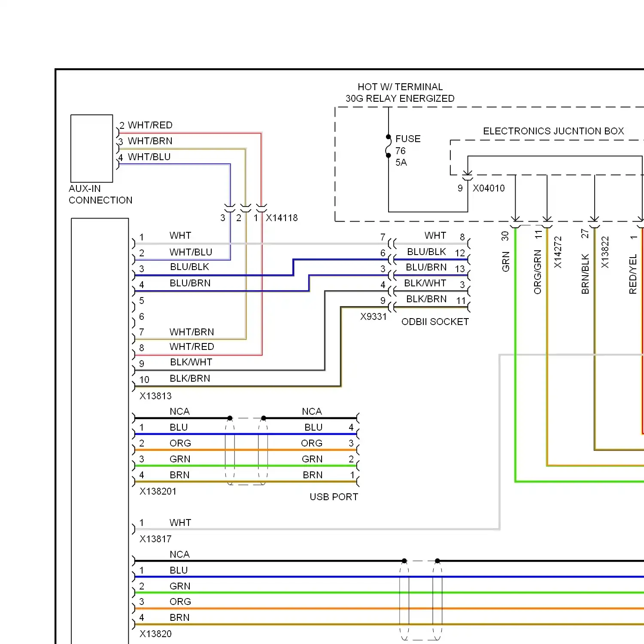Image resolution: width=644 pixels, height=644 pixels.
Task: Click 'WHT/BRN' at AUX-IN pin 3
Action: pos(150,141)
